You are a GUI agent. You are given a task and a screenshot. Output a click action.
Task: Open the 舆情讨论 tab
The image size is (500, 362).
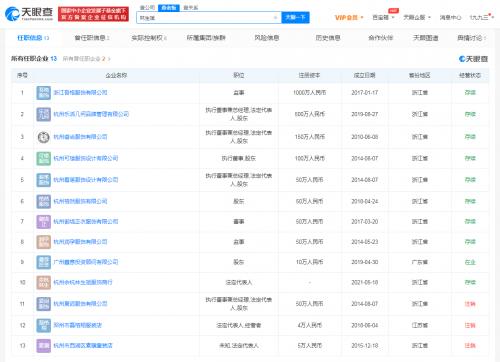pos(472,38)
